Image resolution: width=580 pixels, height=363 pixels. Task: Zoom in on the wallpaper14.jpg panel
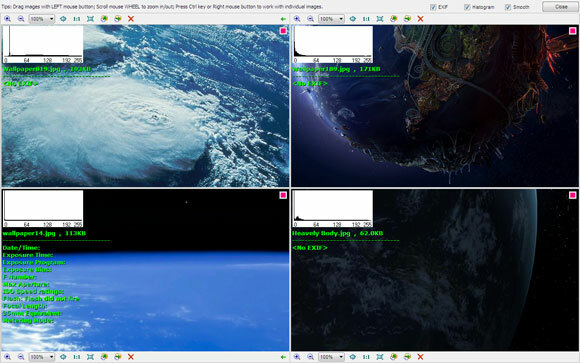point(7,357)
